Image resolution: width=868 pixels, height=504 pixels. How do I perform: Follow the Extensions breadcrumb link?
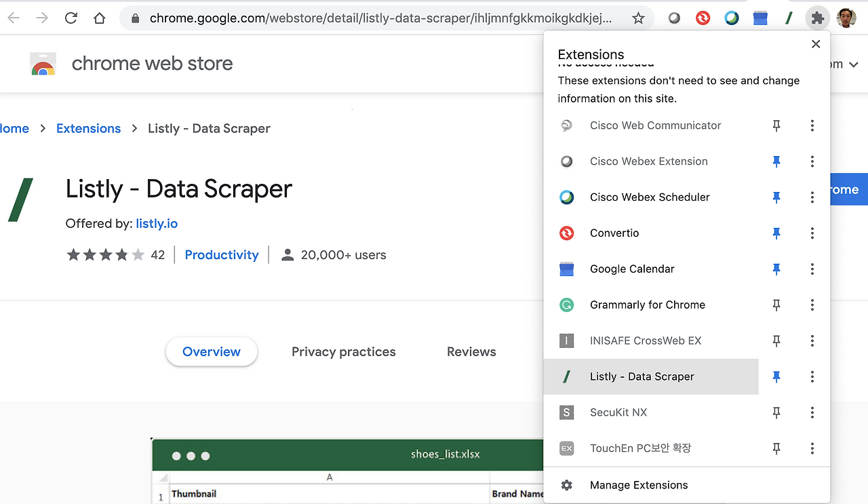[x=89, y=128]
